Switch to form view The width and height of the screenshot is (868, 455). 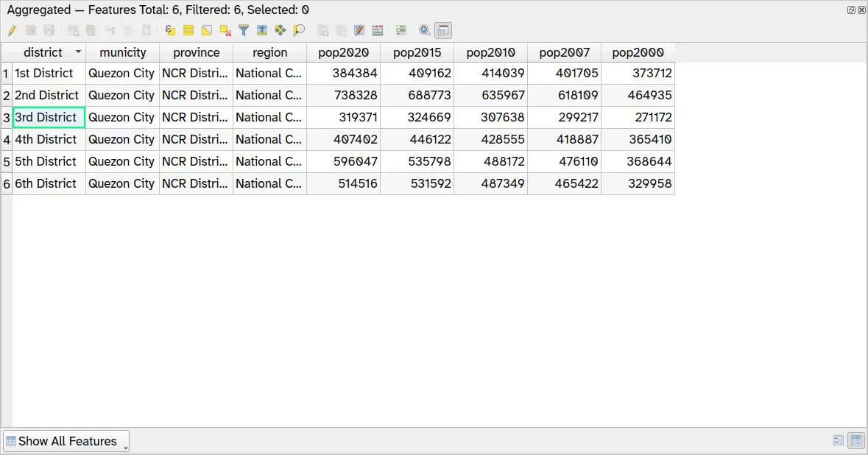tap(839, 440)
